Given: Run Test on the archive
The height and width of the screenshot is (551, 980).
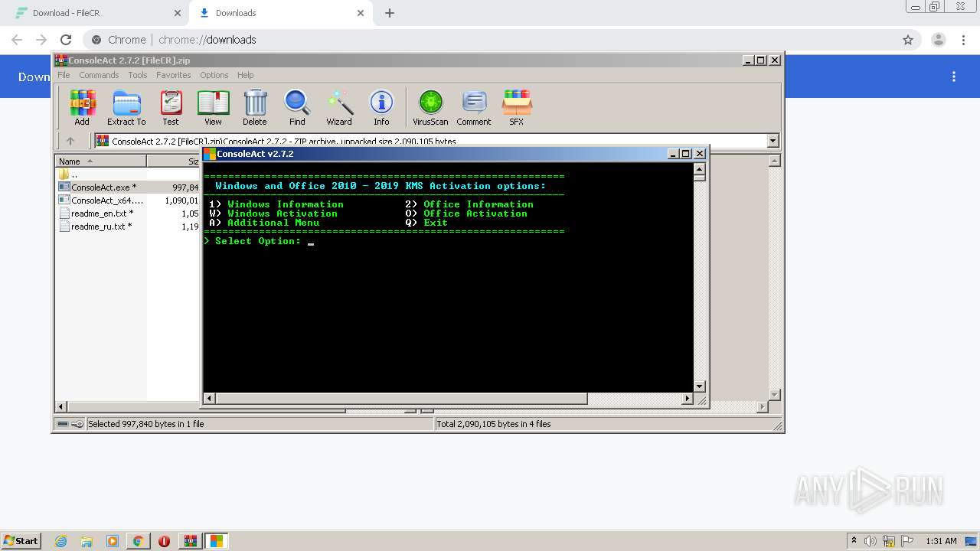Looking at the screenshot, I should point(171,108).
